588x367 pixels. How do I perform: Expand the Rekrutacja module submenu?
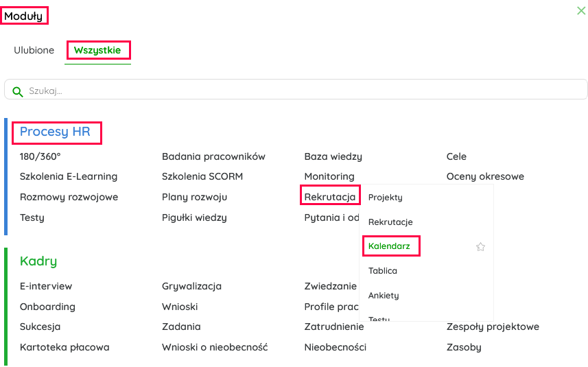click(x=330, y=197)
